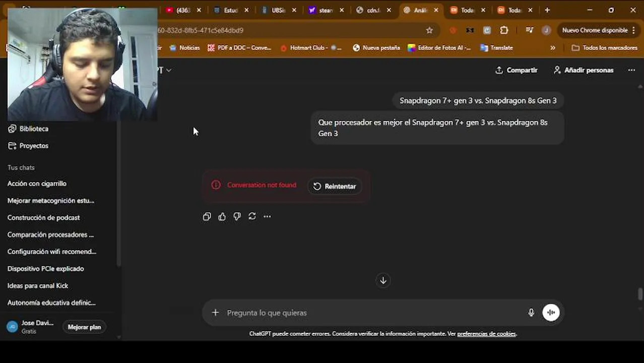
Task: Open the ChatGPT model selector dropdown
Action: 165,70
